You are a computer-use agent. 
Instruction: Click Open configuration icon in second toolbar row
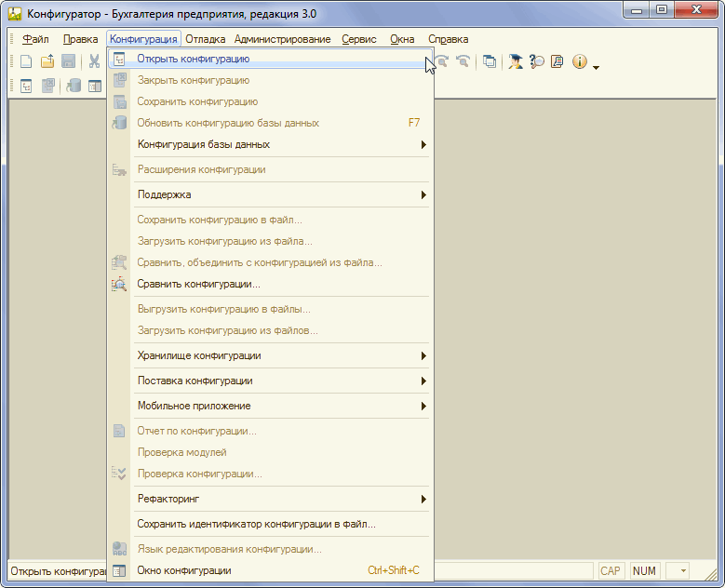point(26,86)
